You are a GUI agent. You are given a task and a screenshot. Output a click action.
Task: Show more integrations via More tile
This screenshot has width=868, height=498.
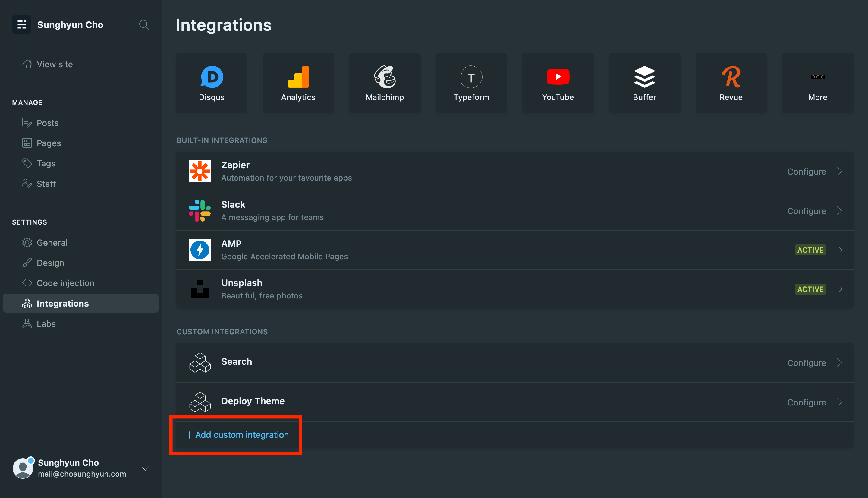click(817, 83)
